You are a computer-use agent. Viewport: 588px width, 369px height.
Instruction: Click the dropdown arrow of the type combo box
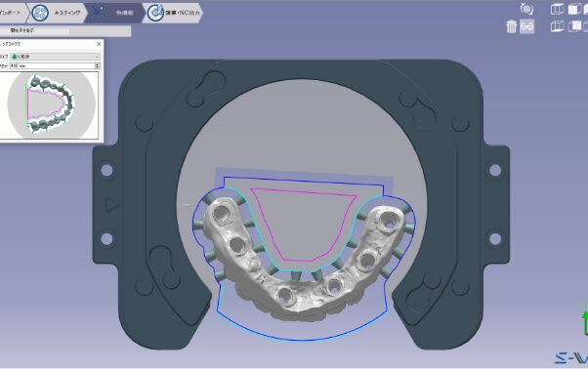[97, 57]
